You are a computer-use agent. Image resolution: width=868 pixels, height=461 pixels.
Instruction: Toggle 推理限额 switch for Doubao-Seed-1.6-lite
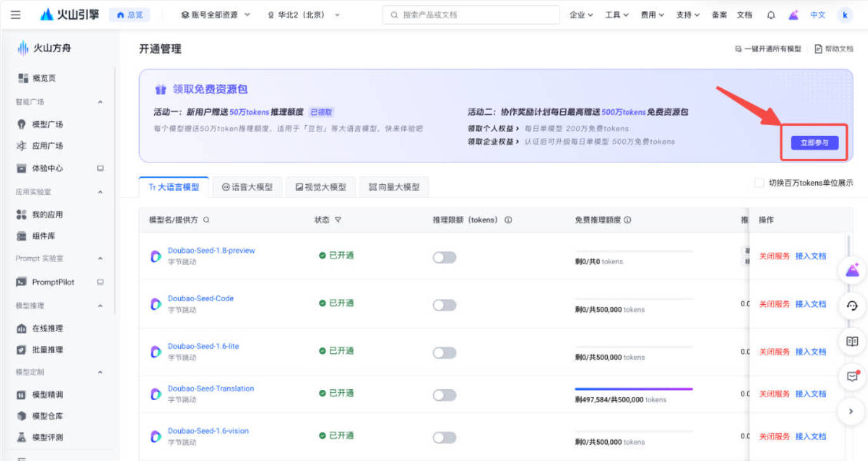(x=444, y=352)
